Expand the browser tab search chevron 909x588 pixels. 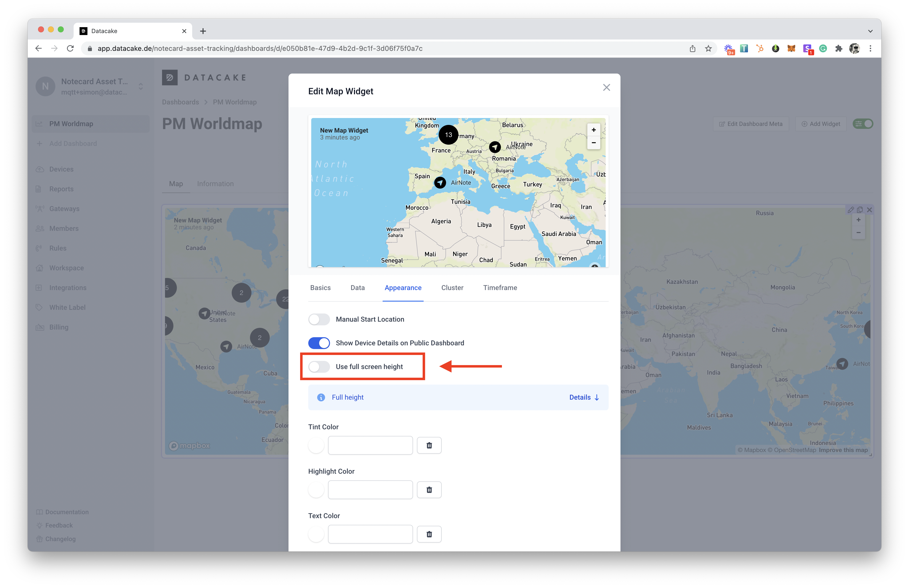tap(870, 31)
